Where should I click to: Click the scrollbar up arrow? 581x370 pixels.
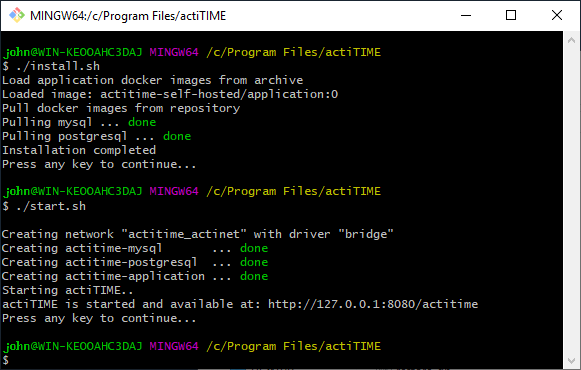point(571,40)
